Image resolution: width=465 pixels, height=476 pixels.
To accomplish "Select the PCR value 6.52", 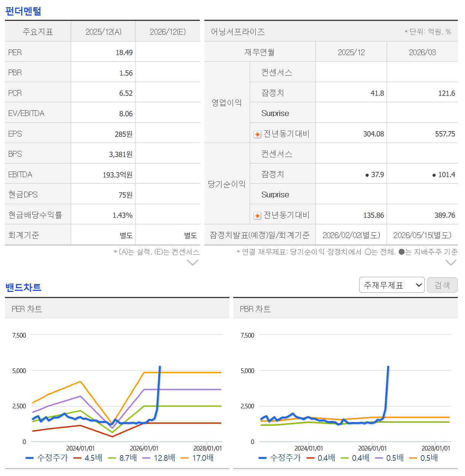I will (126, 93).
